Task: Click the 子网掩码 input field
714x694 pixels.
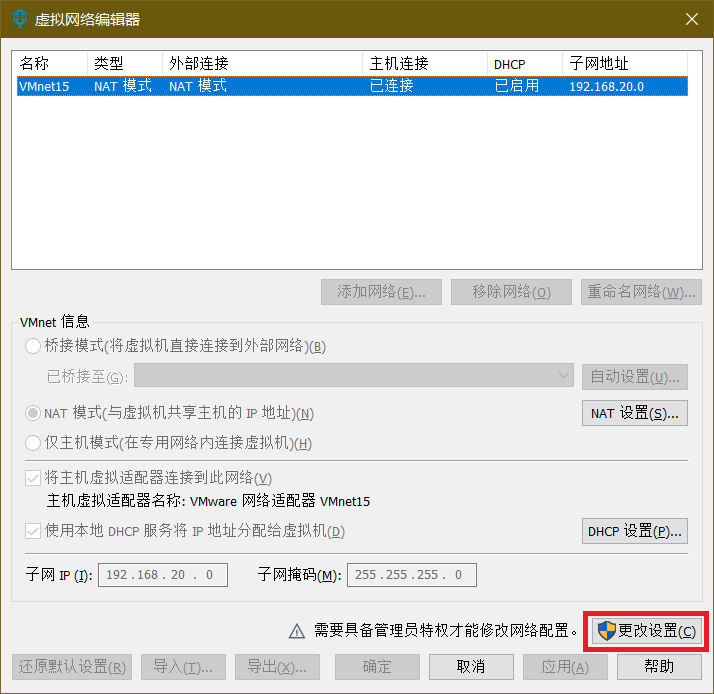Action: pos(411,575)
